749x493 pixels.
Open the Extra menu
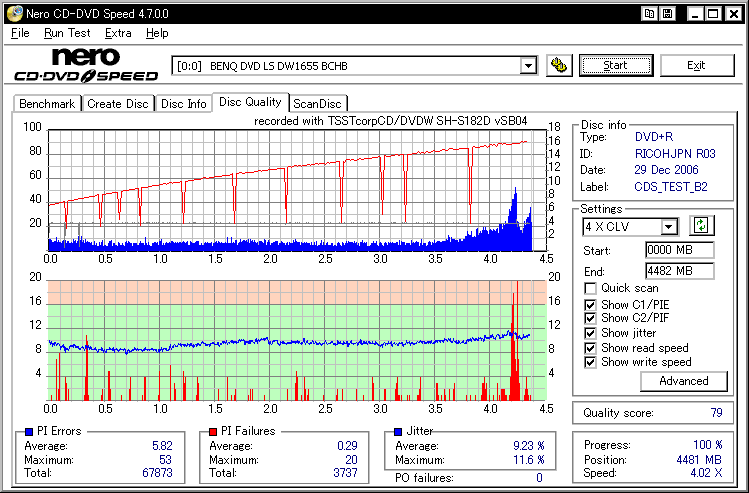click(118, 33)
